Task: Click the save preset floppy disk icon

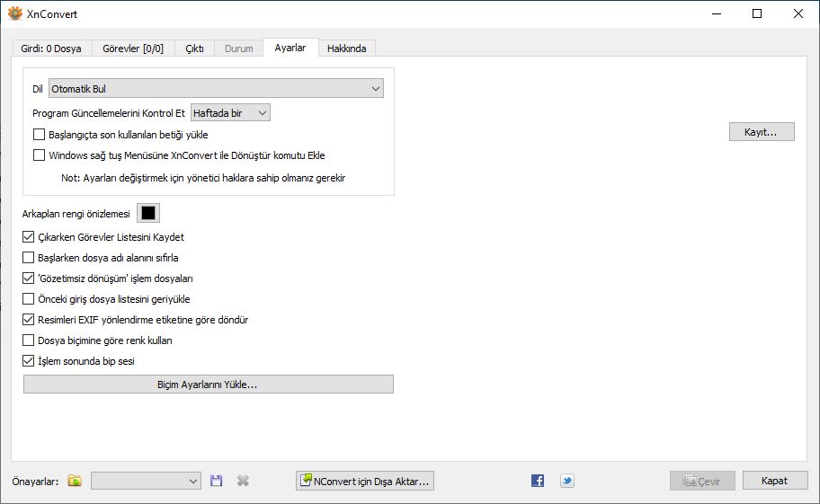Action: 216,481
